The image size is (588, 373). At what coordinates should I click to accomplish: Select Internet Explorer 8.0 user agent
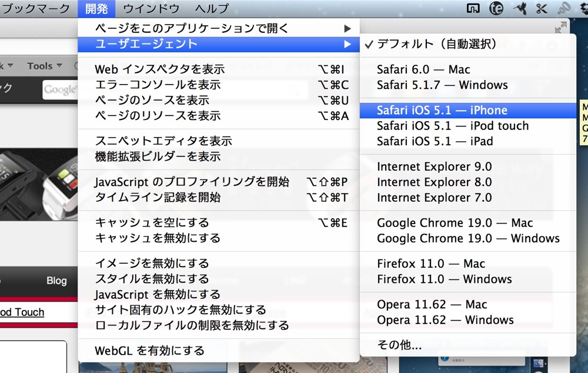coord(468,182)
